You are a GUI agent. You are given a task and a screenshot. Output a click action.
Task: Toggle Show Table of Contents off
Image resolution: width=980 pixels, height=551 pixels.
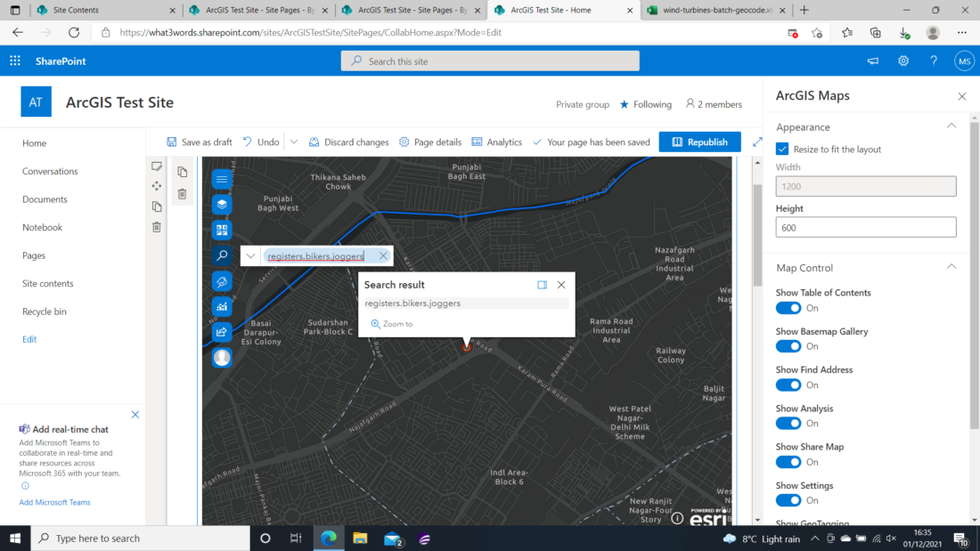point(788,308)
